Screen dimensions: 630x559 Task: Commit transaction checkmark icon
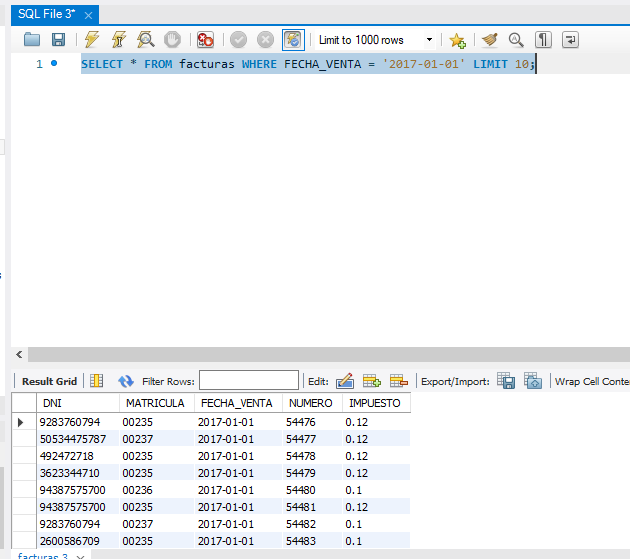click(238, 40)
